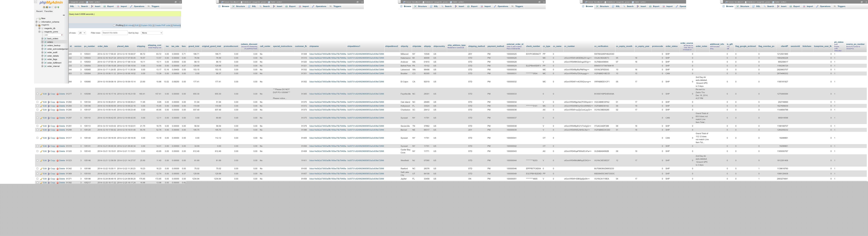The width and height of the screenshot is (868, 236).
Task: Click the Refresh link beside Create PHP code
Action: pos(176,25)
